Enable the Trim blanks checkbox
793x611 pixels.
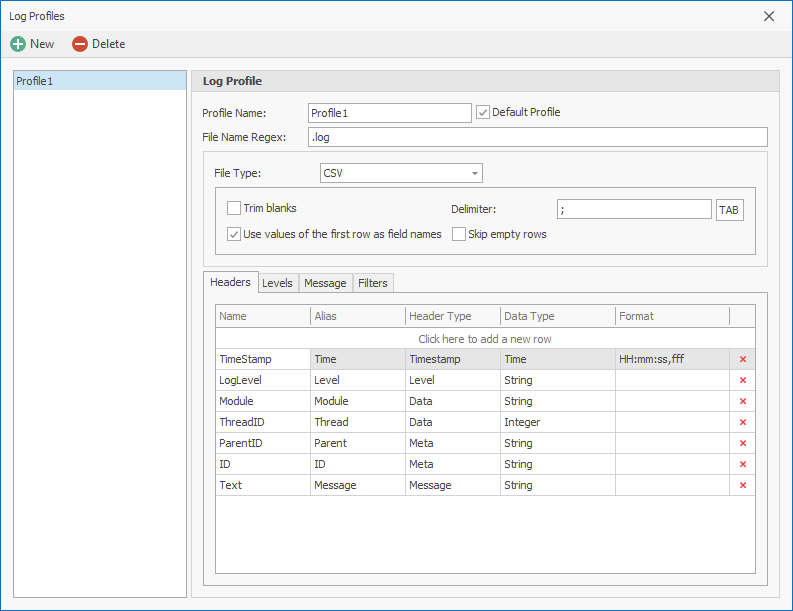point(234,208)
